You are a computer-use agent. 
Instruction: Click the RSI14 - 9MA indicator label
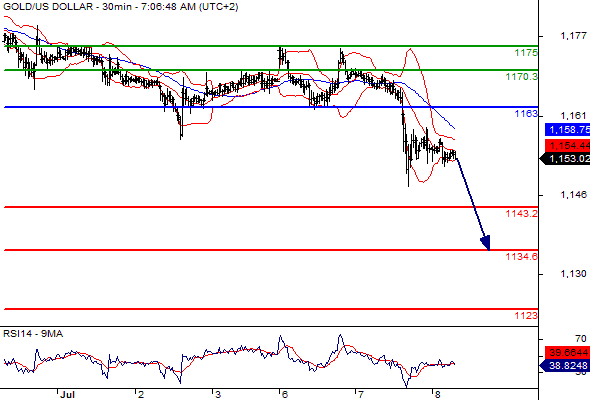coord(33,334)
